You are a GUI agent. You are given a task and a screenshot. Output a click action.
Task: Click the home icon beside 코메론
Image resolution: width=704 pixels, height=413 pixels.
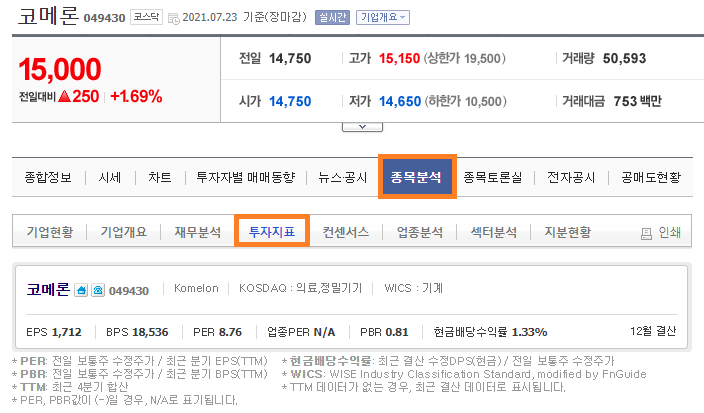[x=81, y=290]
